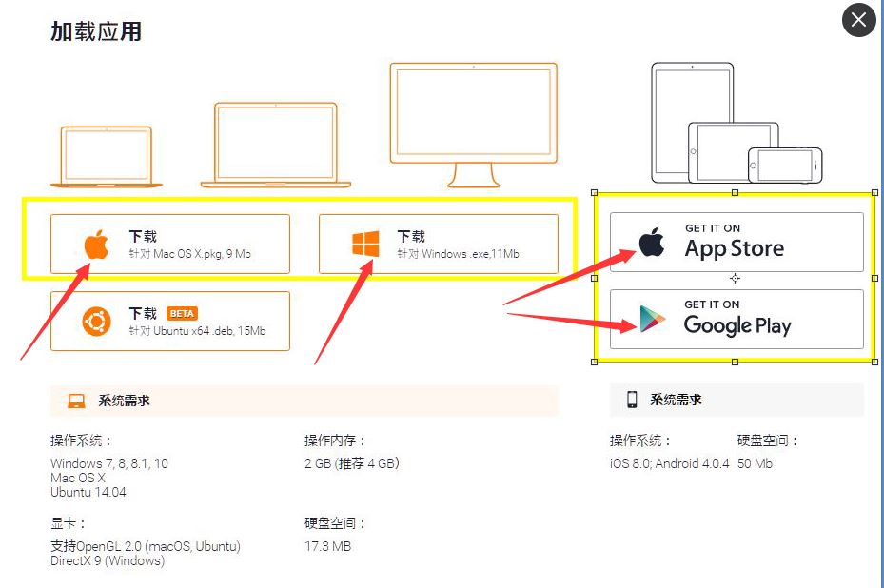Open the App Store download link
Image resolution: width=884 pixels, height=588 pixels.
pos(737,243)
